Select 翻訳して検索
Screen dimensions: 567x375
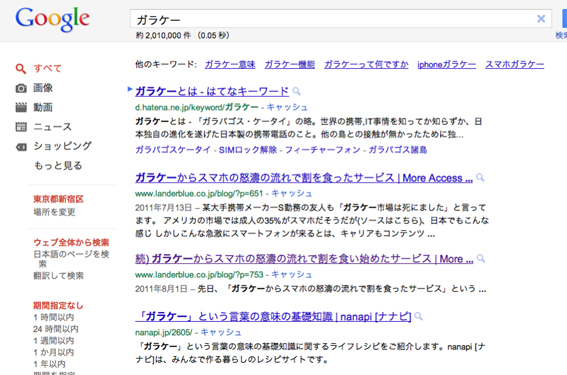(58, 276)
